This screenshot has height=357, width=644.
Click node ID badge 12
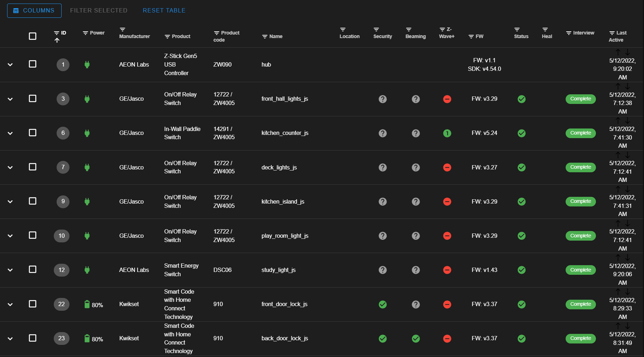(62, 270)
